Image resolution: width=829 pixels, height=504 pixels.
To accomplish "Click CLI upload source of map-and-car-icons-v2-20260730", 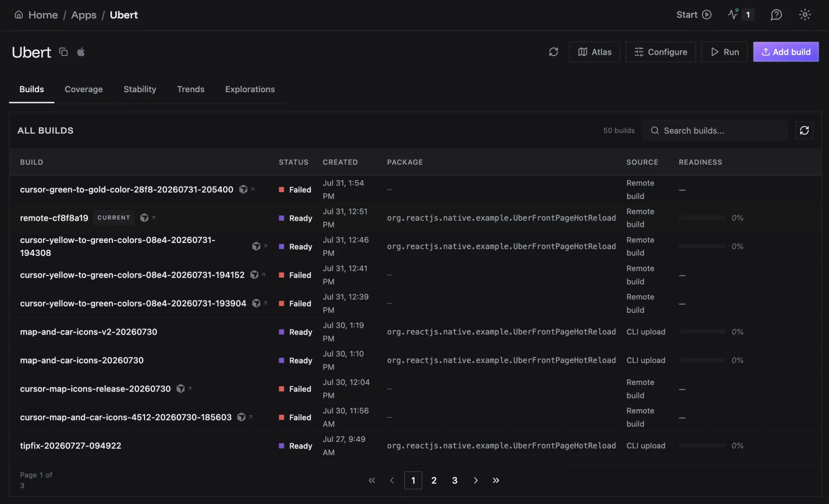I will pyautogui.click(x=646, y=332).
